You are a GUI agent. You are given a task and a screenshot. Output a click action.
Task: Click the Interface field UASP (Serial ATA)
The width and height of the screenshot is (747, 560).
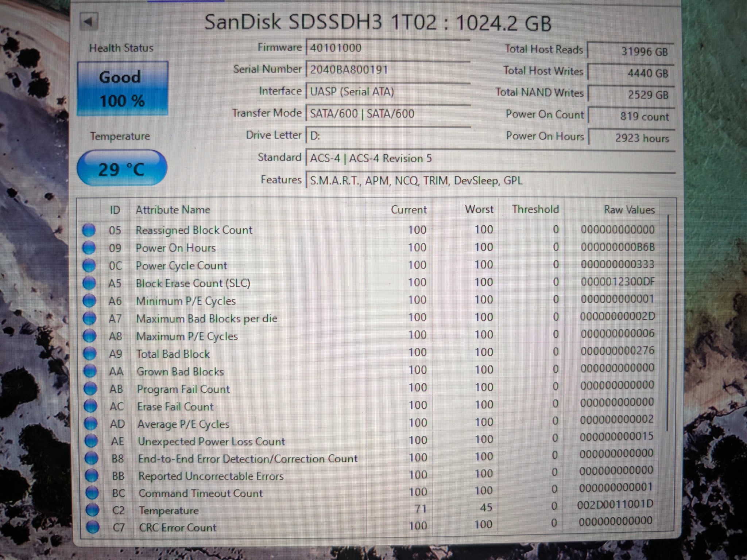click(388, 91)
